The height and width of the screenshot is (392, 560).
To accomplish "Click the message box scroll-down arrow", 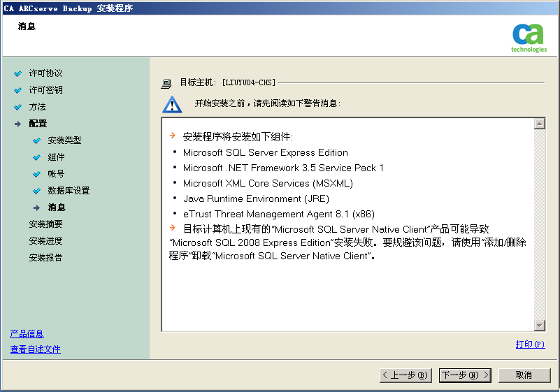I will (539, 325).
